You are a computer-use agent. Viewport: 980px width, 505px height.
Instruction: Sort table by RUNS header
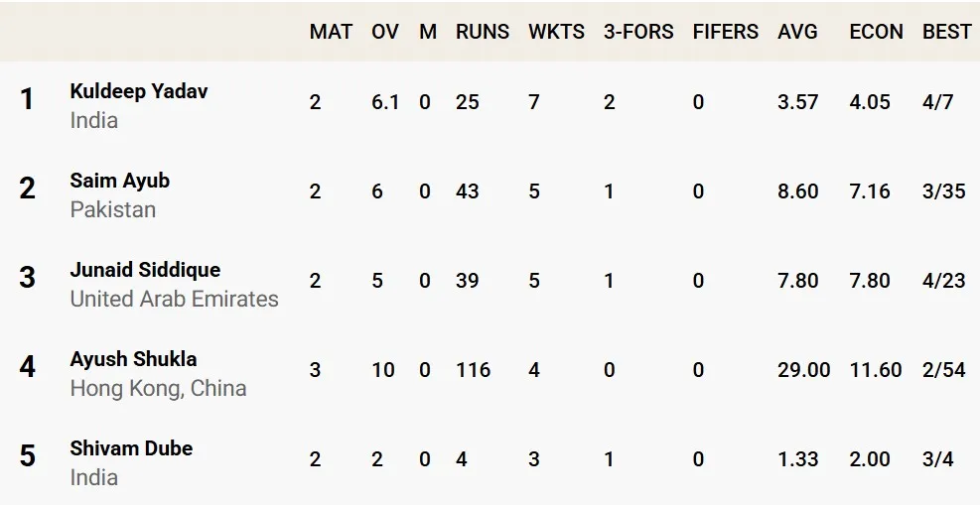[483, 32]
